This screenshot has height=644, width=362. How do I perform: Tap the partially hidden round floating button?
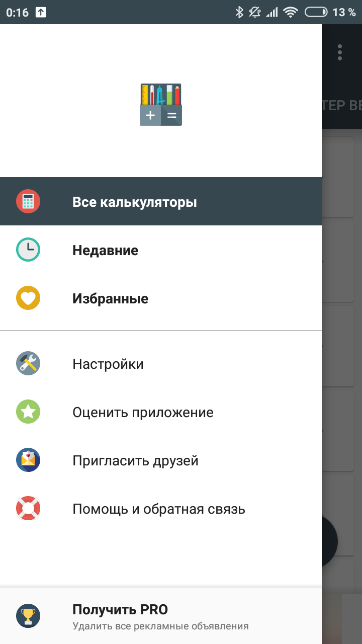click(x=330, y=541)
